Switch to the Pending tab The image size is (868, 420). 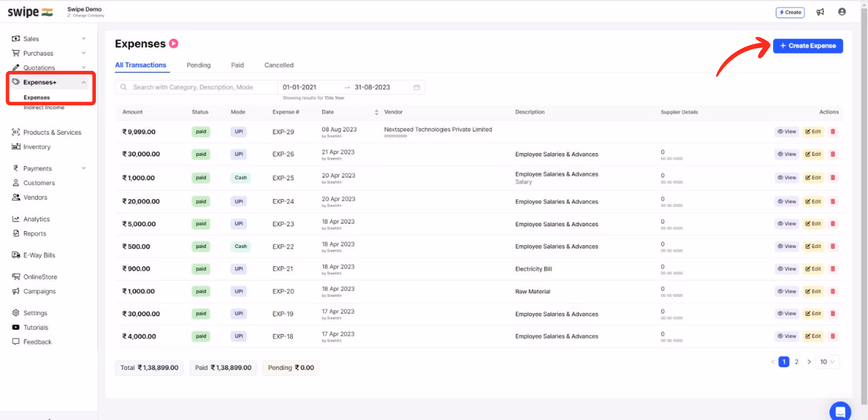point(198,65)
